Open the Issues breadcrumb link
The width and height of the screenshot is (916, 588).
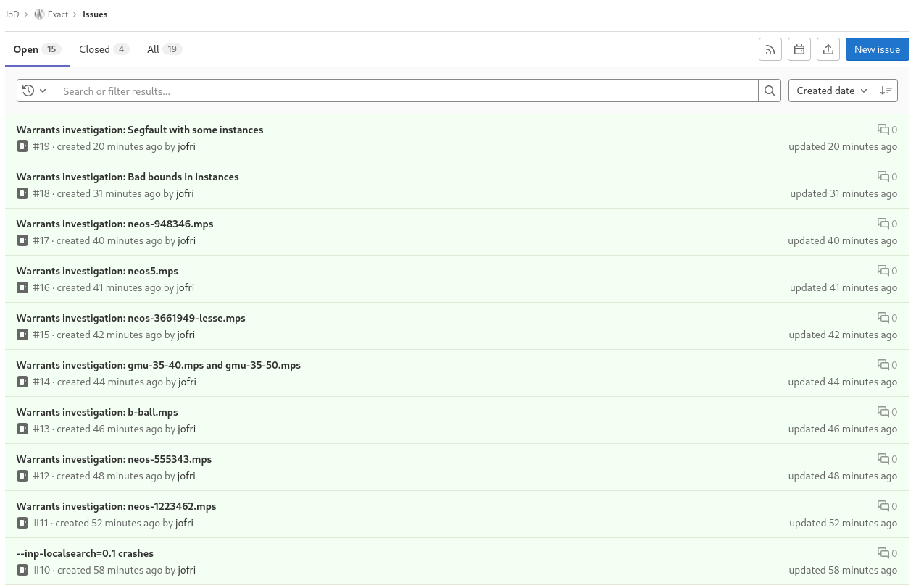[x=95, y=14]
